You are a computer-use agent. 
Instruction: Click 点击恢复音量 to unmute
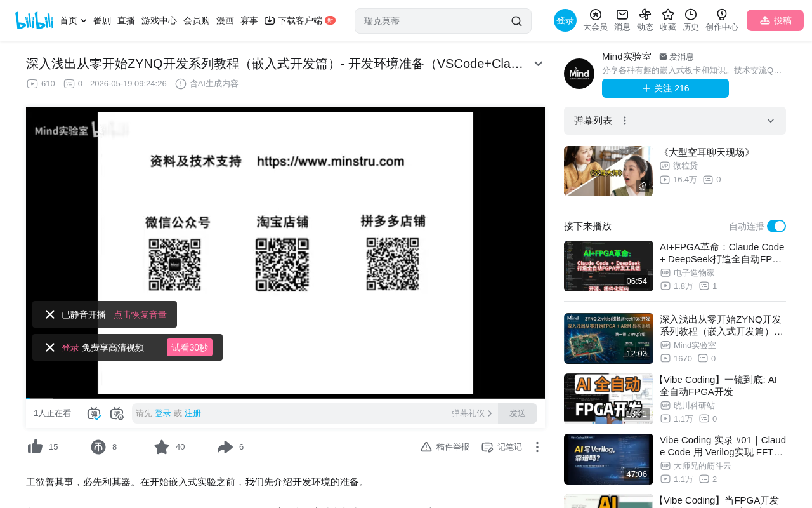point(140,314)
